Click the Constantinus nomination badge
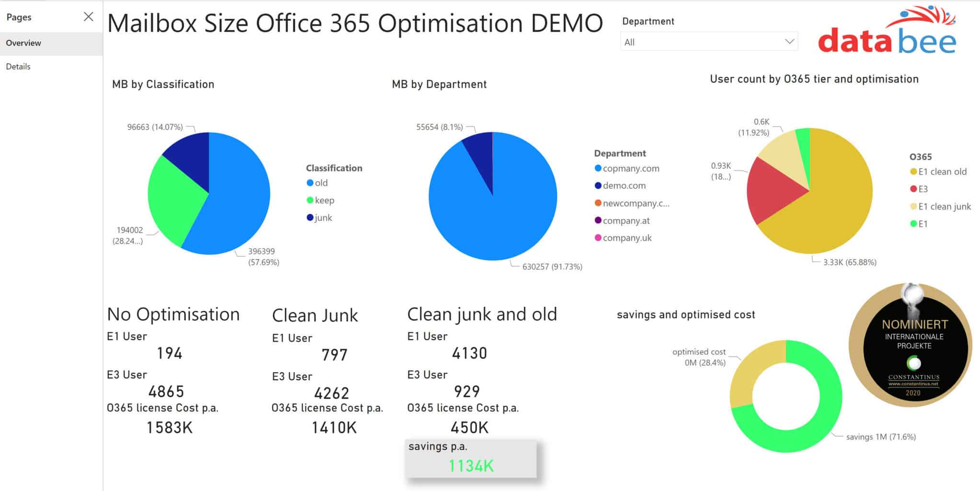The image size is (980, 491). coord(911,345)
